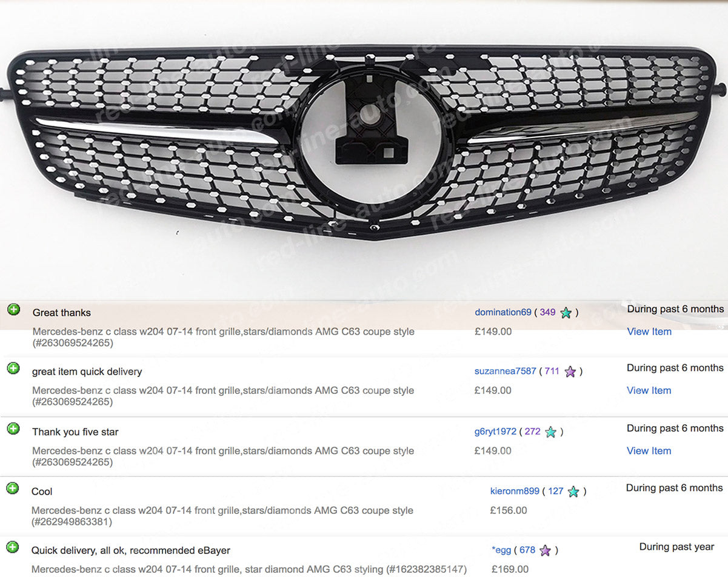This screenshot has height=577, width=728.
Task: Open suzannea7587 user profile
Action: 506,371
